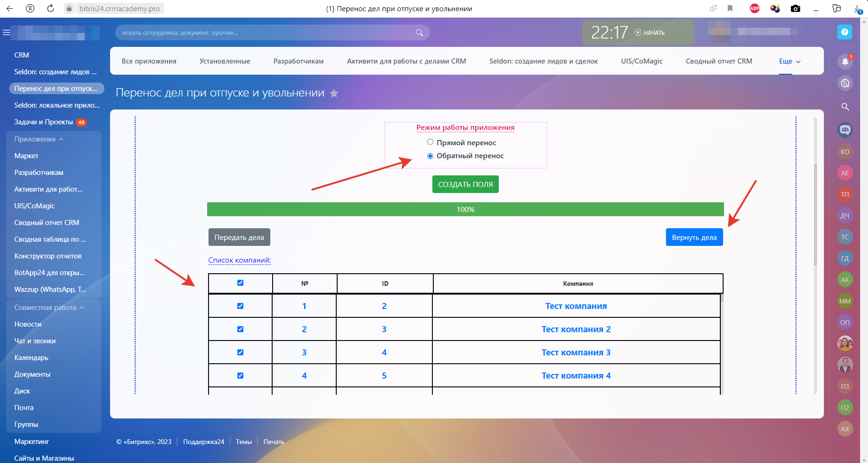Open Поддержка24 footer link
Image resolution: width=868 pixels, height=463 pixels.
point(203,442)
